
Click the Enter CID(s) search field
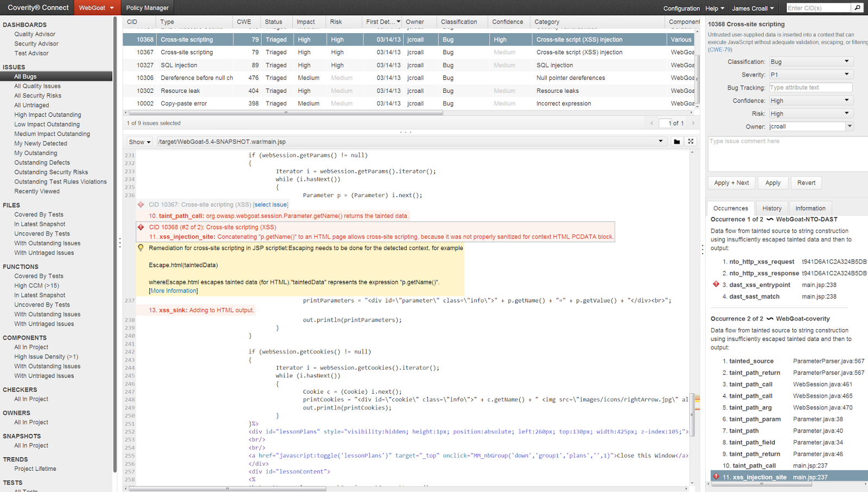(818, 8)
